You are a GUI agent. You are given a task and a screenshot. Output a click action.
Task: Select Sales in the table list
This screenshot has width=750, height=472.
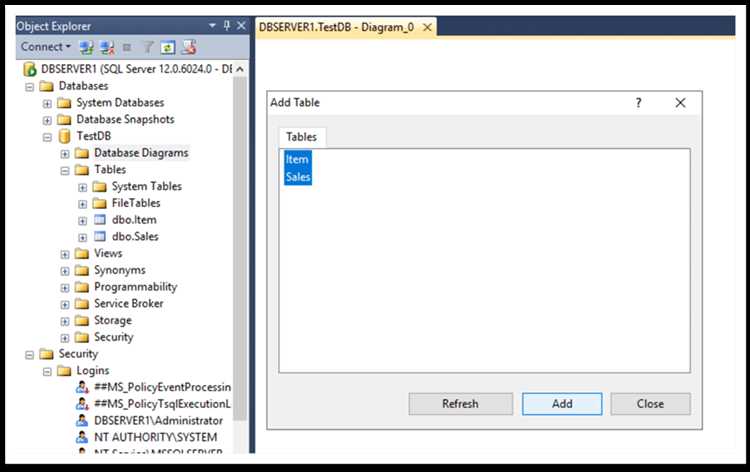click(x=298, y=177)
